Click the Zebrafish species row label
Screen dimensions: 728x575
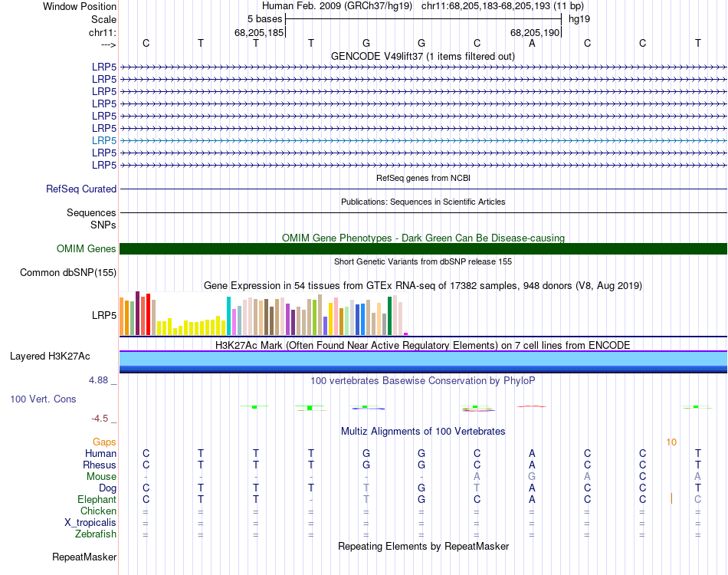point(96,534)
